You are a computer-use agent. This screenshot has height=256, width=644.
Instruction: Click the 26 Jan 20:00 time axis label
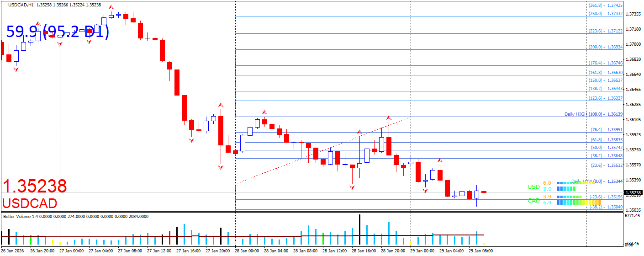(42, 251)
